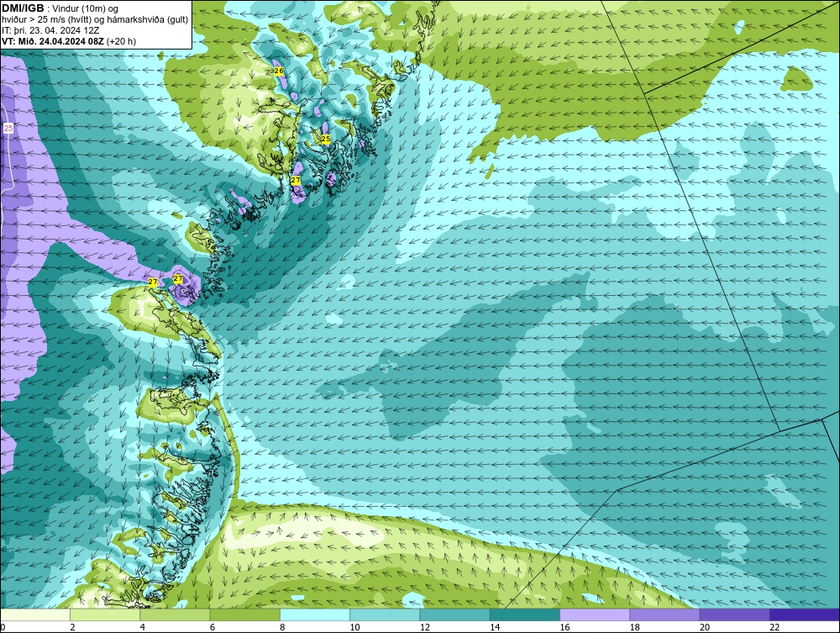Click legend value '0'
840x633 pixels.
3,628
